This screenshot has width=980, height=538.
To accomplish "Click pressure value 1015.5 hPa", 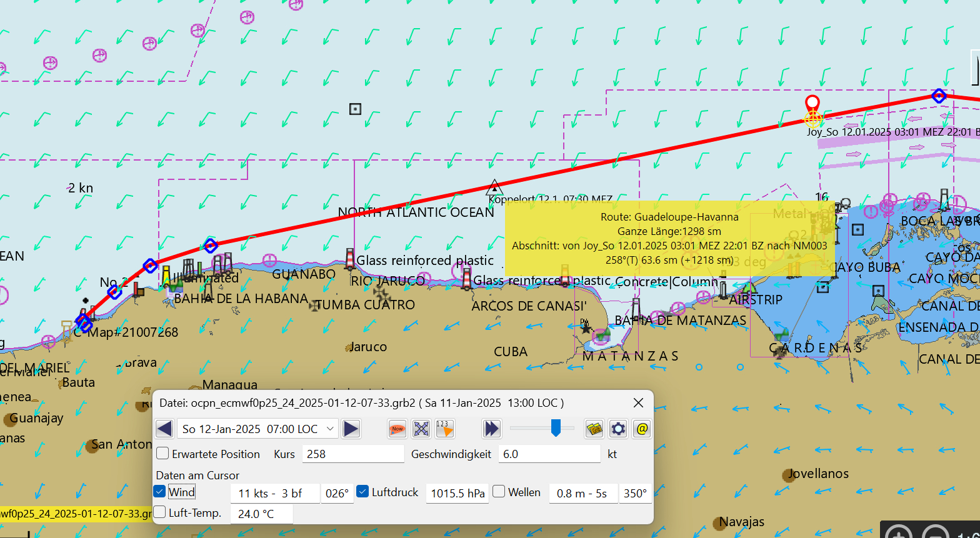I will pyautogui.click(x=457, y=493).
